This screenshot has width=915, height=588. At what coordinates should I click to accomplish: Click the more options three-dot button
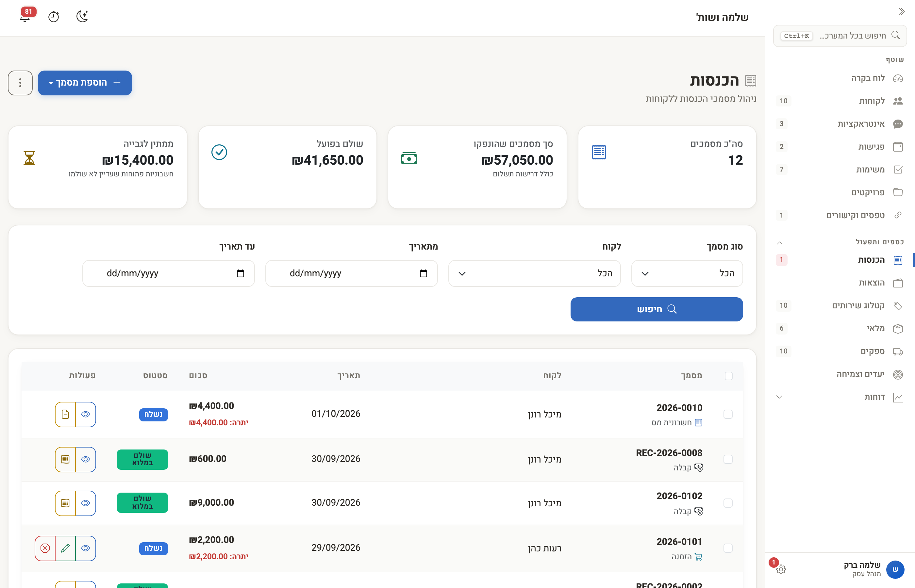[x=20, y=83]
